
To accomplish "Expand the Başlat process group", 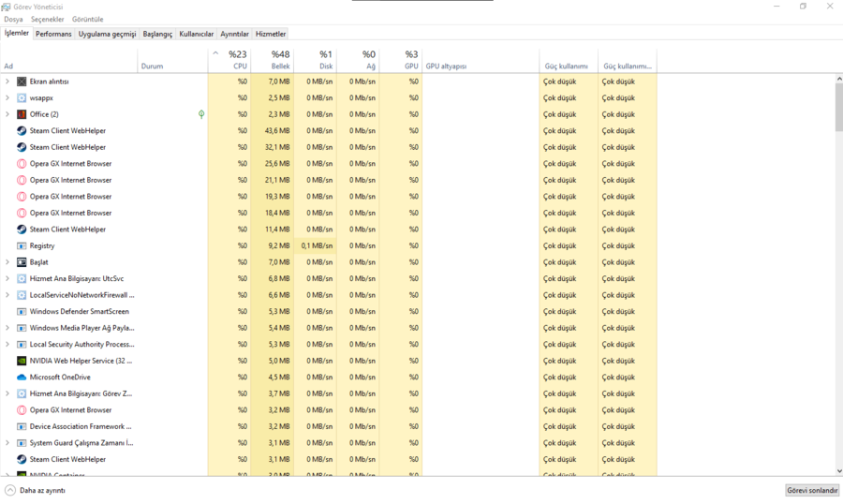I will 7,262.
